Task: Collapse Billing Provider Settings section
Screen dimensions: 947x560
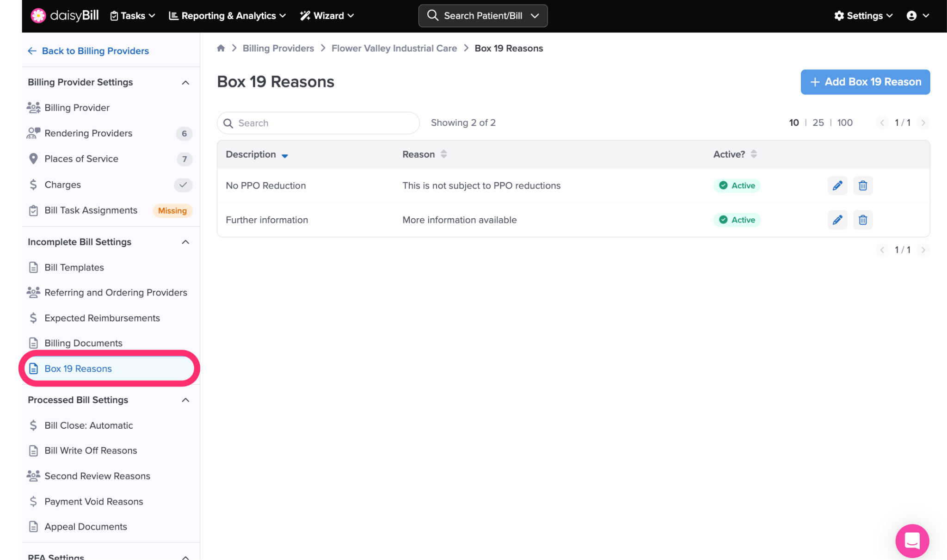Action: click(x=185, y=82)
